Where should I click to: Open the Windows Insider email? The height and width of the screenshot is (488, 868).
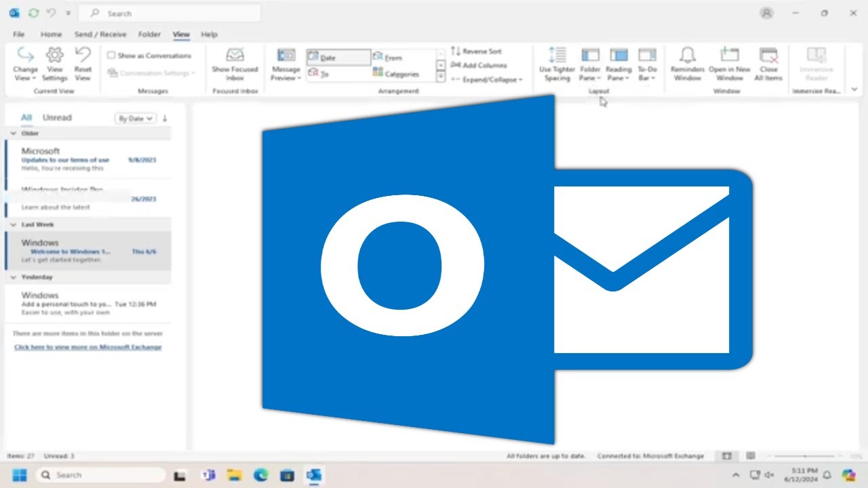[88, 198]
